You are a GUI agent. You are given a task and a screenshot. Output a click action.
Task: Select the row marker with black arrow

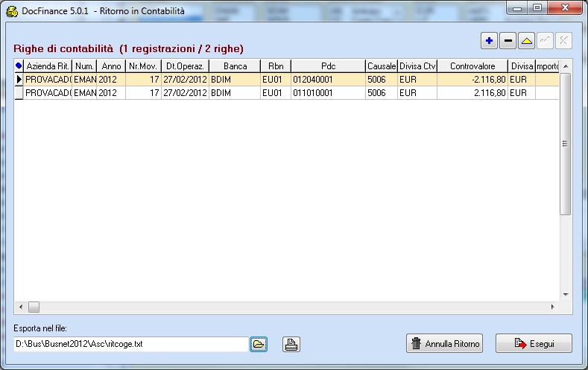(19, 80)
